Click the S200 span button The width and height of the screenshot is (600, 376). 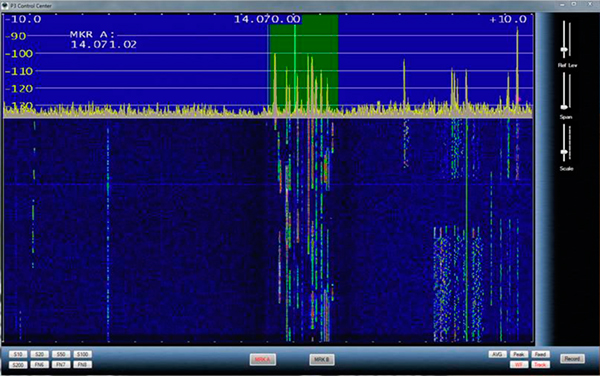point(18,365)
